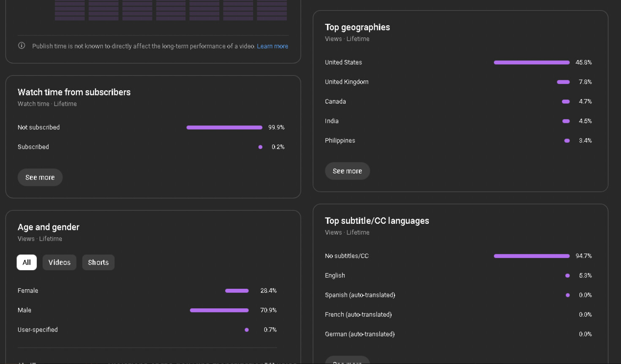Click the Age and gender heading

(49, 227)
